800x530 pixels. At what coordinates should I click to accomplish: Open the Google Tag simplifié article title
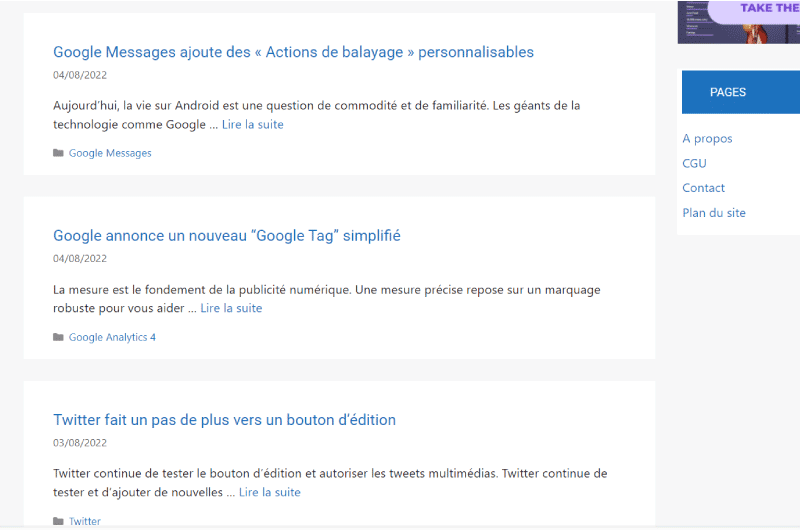[x=227, y=236]
